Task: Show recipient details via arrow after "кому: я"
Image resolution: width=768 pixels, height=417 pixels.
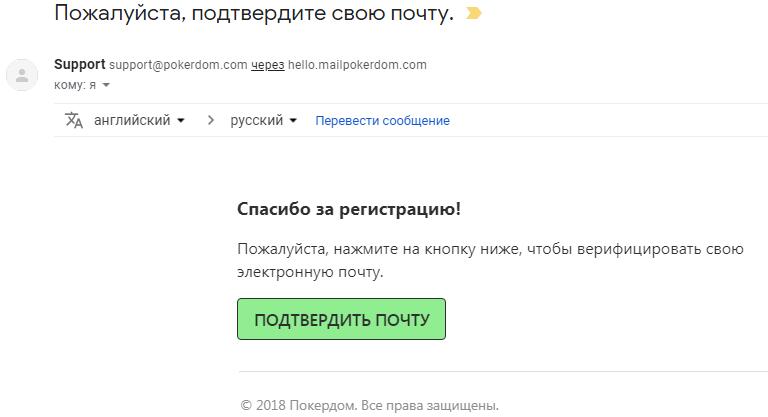Action: (106, 85)
